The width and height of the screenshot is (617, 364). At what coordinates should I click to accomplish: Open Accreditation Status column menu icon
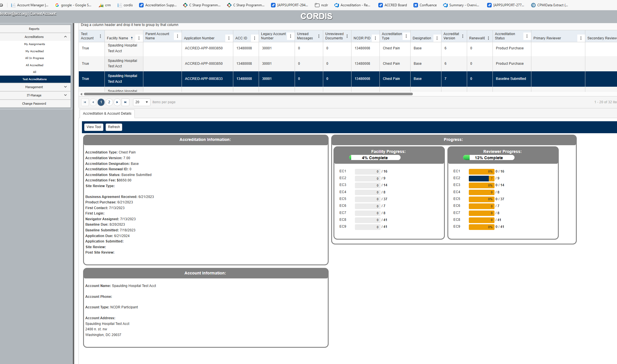[527, 36]
